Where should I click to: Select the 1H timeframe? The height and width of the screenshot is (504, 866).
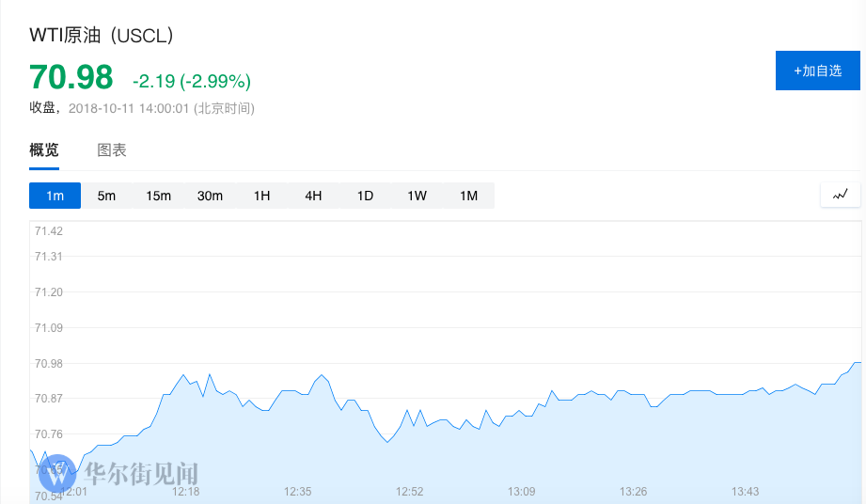click(x=261, y=196)
